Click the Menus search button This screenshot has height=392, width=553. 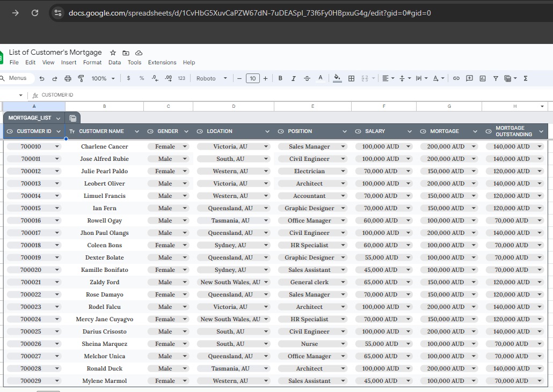(x=17, y=78)
